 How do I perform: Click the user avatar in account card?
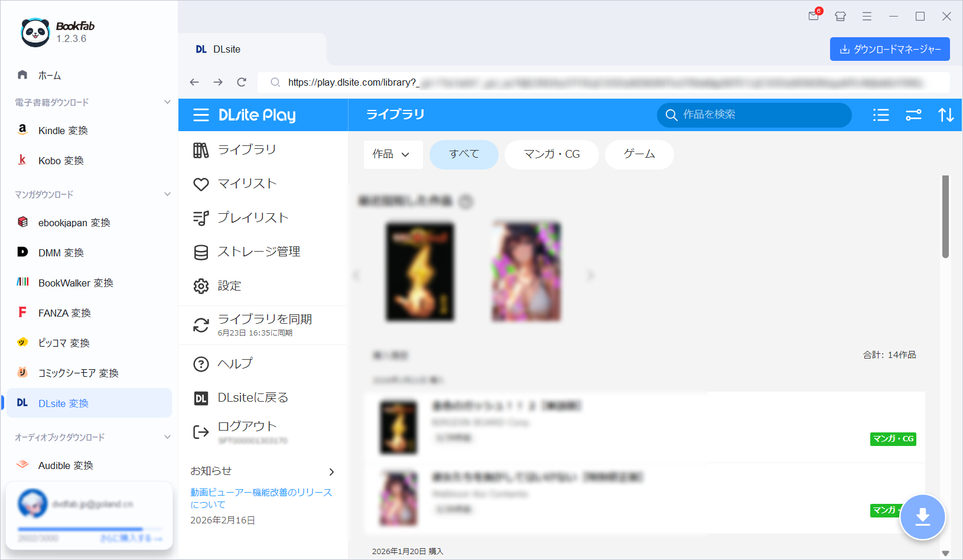(x=32, y=503)
